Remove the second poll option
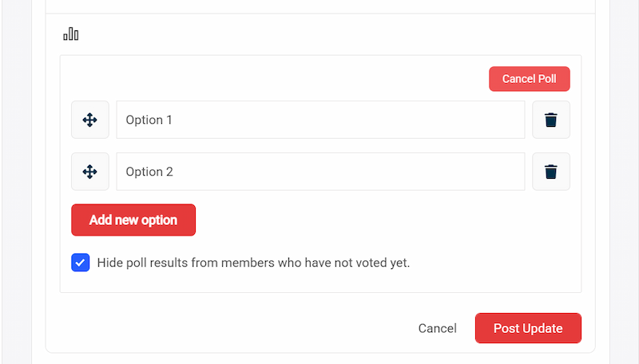The width and height of the screenshot is (639, 364). pos(551,172)
